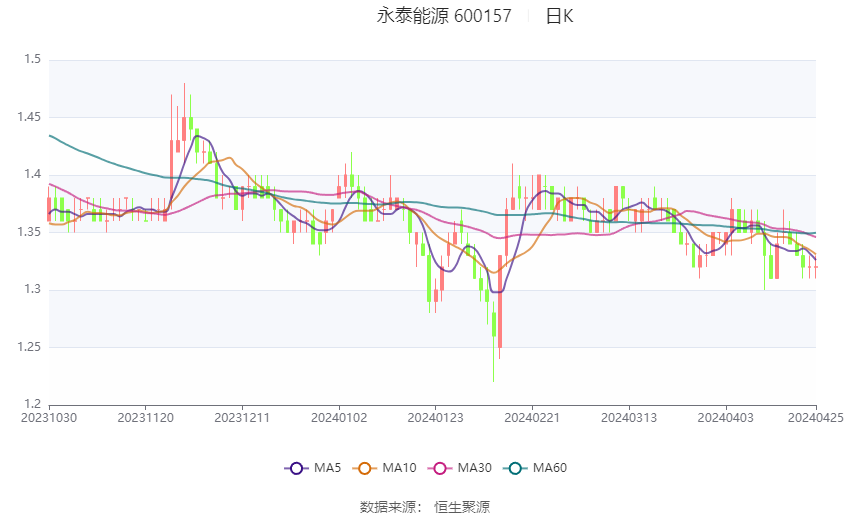850x517 pixels.
Task: Select the 20240425 date axis label
Action: (x=816, y=418)
